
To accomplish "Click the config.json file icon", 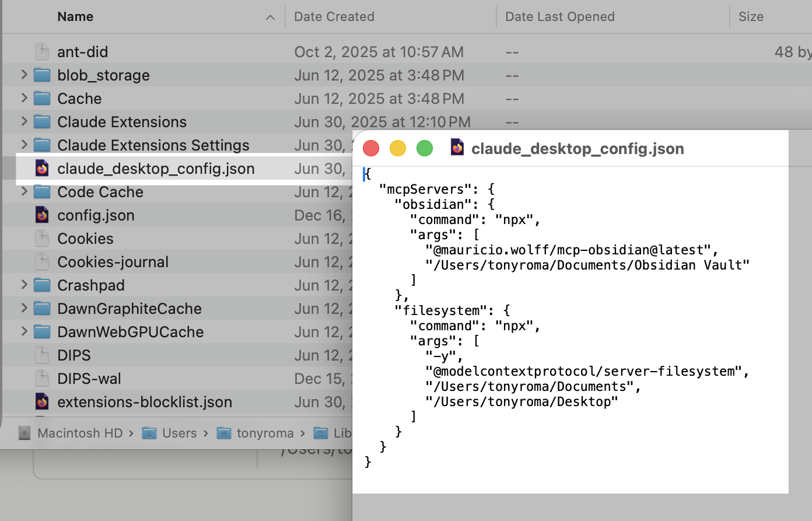I will coord(42,215).
